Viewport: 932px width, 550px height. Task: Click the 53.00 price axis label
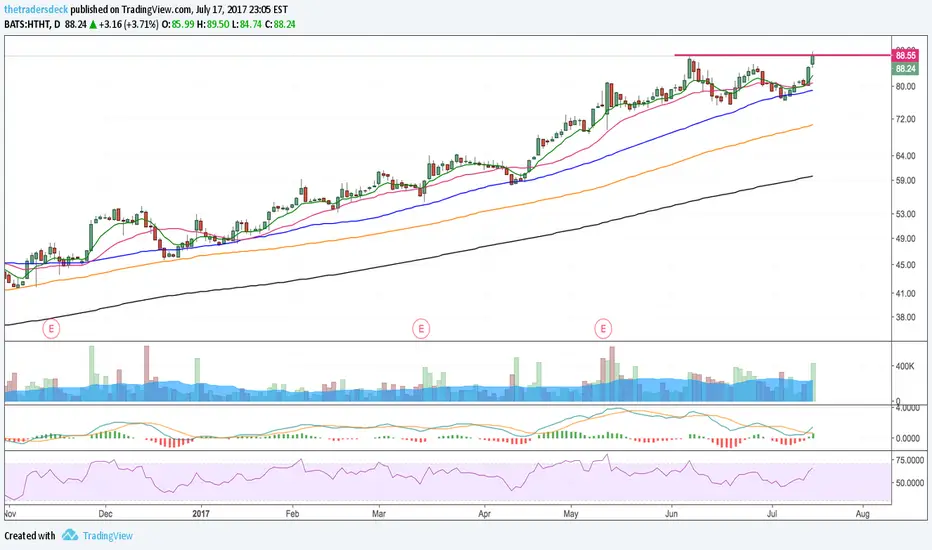pyautogui.click(x=905, y=213)
